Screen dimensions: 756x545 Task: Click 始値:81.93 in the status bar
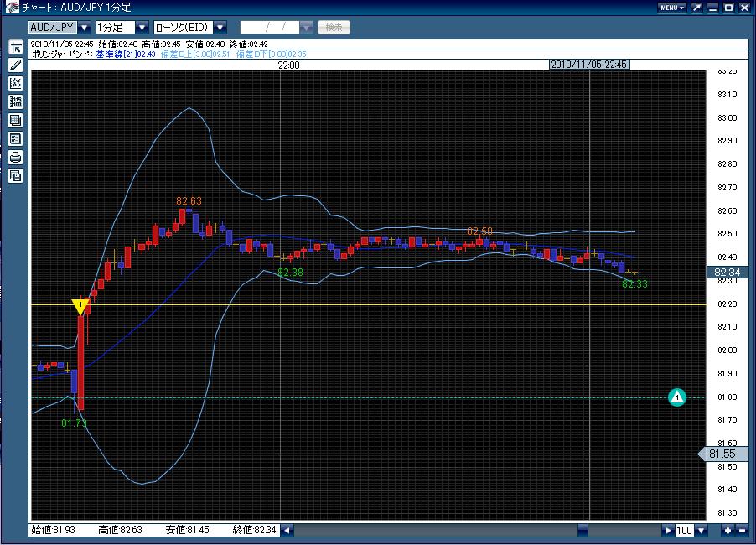pos(53,530)
